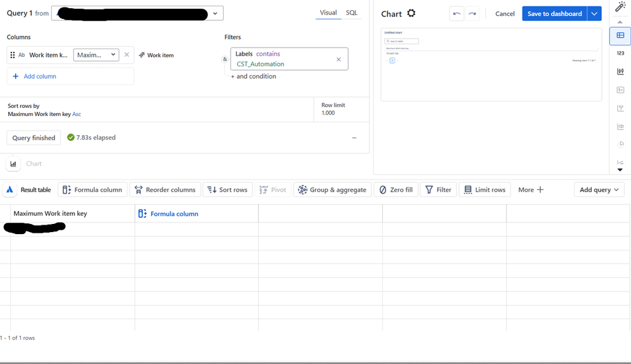This screenshot has height=364, width=631.
Task: Grab the column drag handle dots
Action: click(x=13, y=55)
